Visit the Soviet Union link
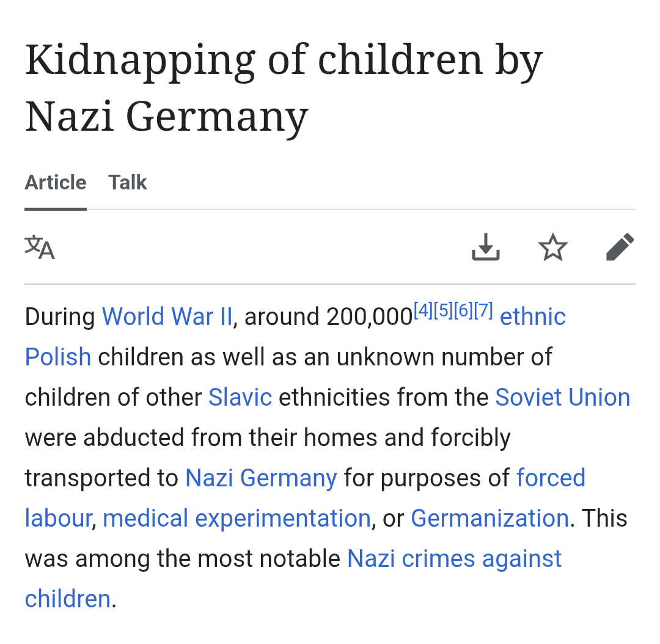Viewport: 660px width, 644px height. 562,397
